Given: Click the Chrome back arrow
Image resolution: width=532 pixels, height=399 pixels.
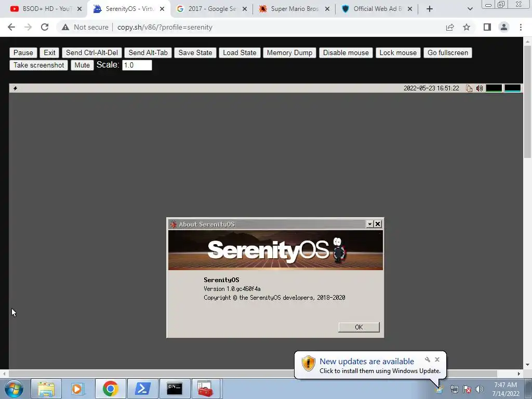Looking at the screenshot, I should click(11, 27).
